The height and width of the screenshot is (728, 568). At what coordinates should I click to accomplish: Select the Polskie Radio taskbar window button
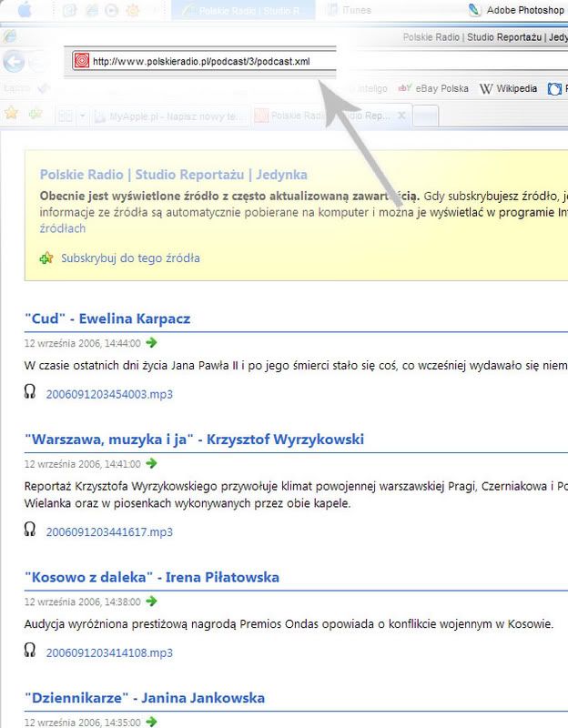pyautogui.click(x=243, y=10)
